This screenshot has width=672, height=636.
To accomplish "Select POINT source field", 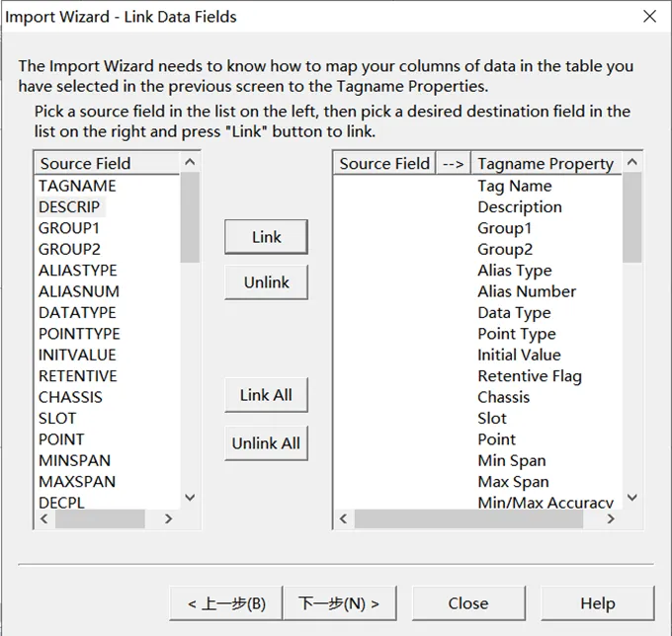I will pos(61,439).
